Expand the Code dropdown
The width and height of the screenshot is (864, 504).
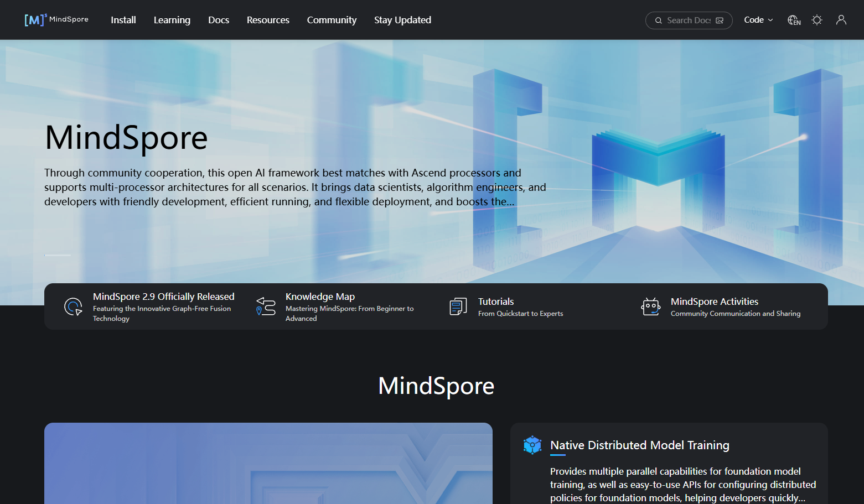[x=758, y=20]
